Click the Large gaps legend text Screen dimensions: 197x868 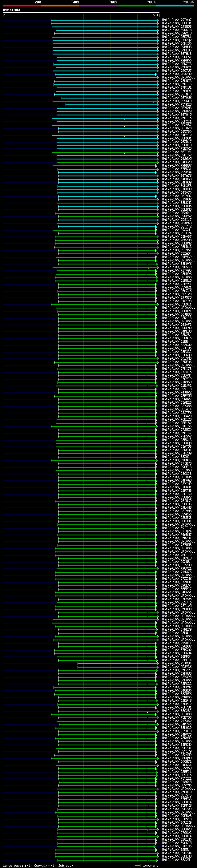click(x=38, y=865)
